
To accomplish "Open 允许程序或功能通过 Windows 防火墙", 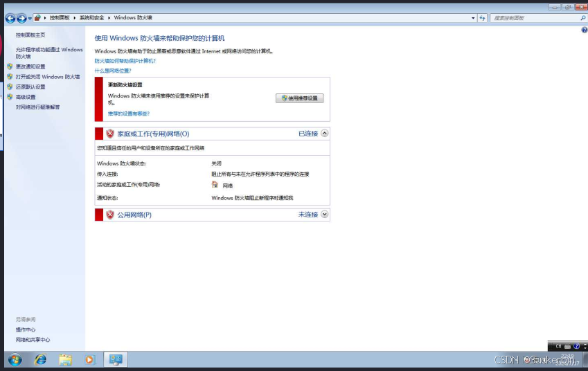I will (48, 53).
